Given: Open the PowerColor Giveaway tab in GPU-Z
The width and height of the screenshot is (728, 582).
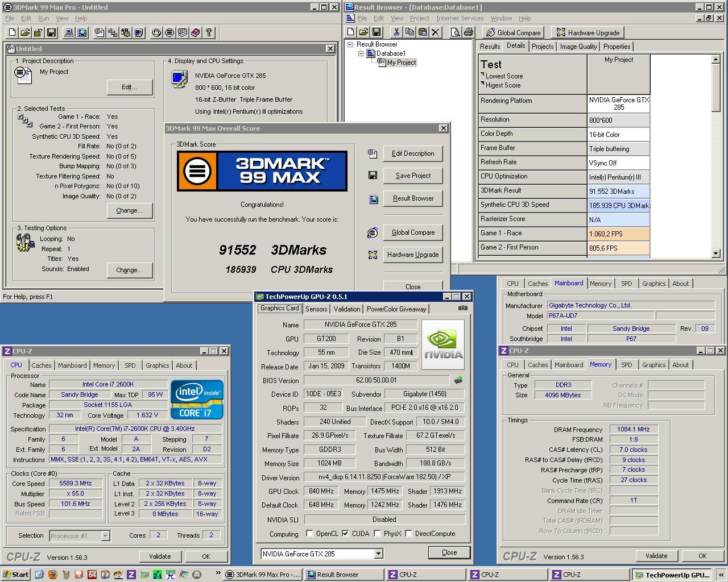Looking at the screenshot, I should (396, 309).
